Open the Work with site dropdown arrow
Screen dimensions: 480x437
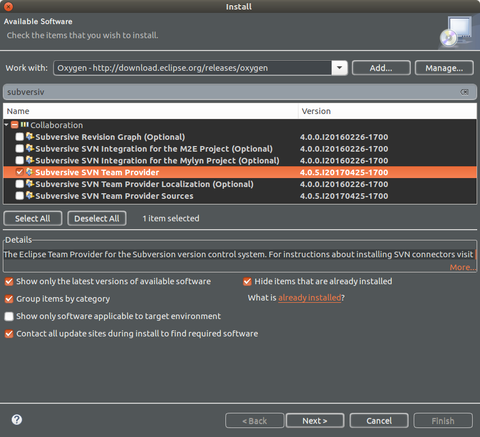tap(339, 68)
